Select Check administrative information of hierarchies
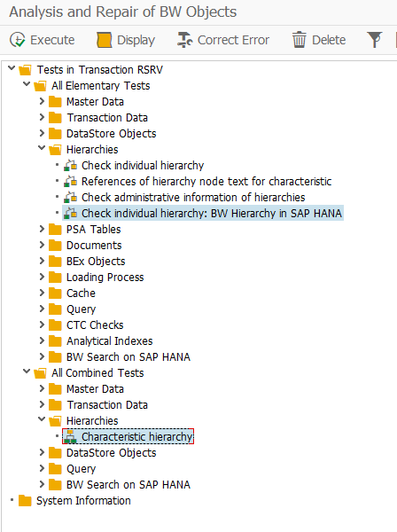 pos(193,197)
